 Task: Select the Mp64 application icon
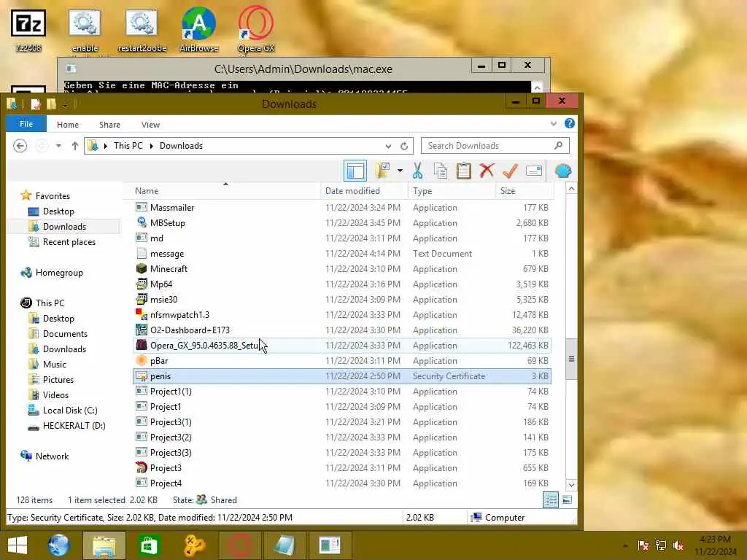click(142, 284)
